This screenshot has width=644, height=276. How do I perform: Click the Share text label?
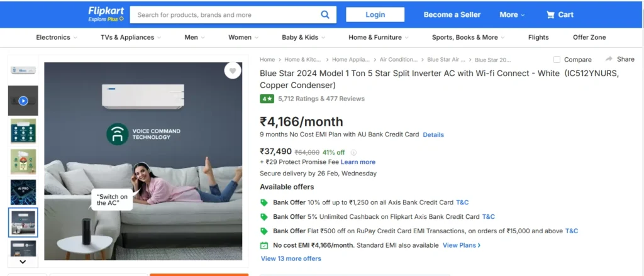point(625,59)
